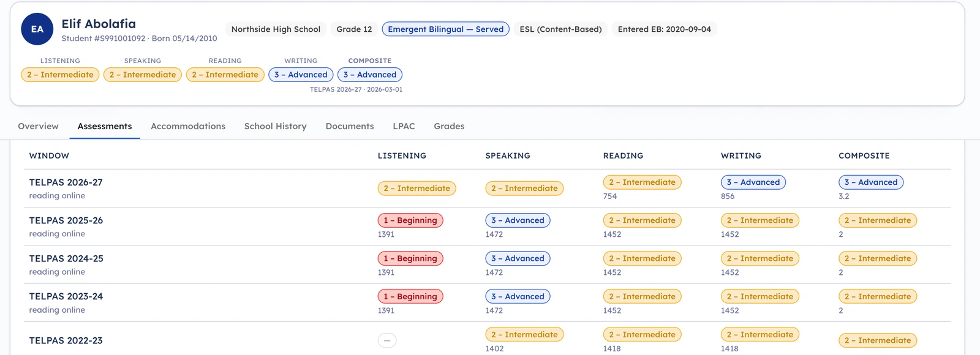Click TELPAS 2026-27 speaking Intermediate badge

[x=524, y=189]
